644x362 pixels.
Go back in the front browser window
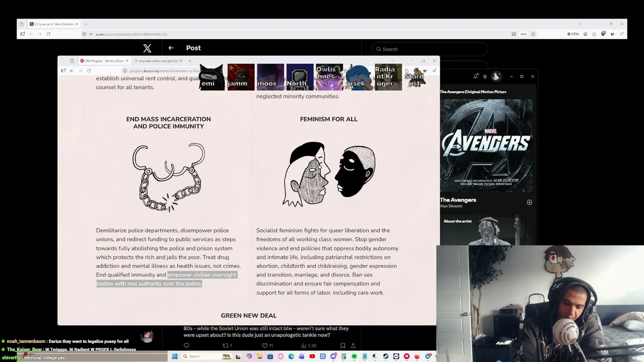coord(72,71)
